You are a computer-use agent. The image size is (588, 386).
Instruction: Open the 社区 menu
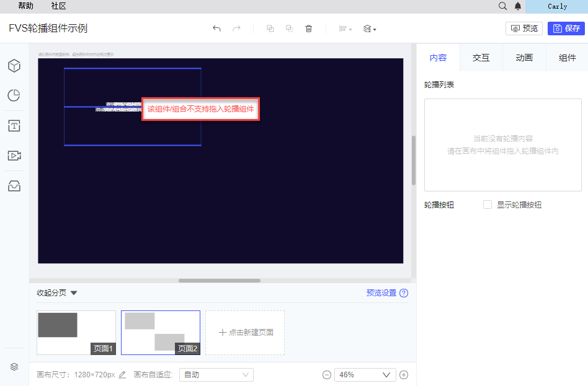click(58, 6)
